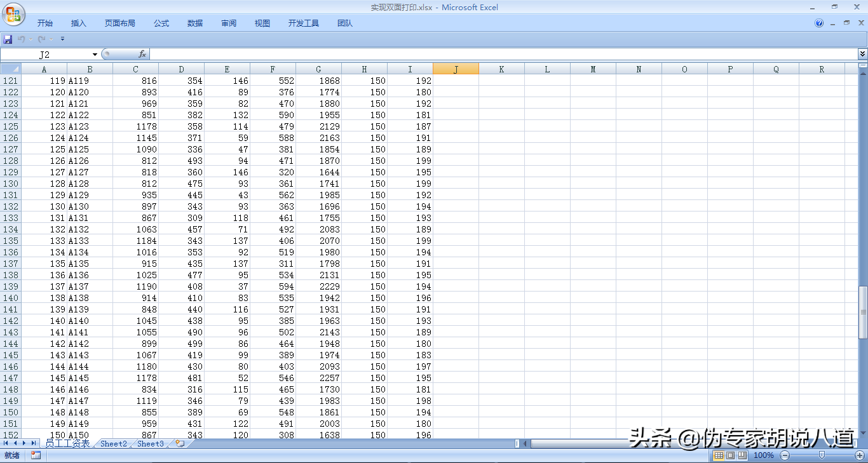The height and width of the screenshot is (463, 868).
Task: Go to first sheet with navigation arrow
Action: (6, 443)
